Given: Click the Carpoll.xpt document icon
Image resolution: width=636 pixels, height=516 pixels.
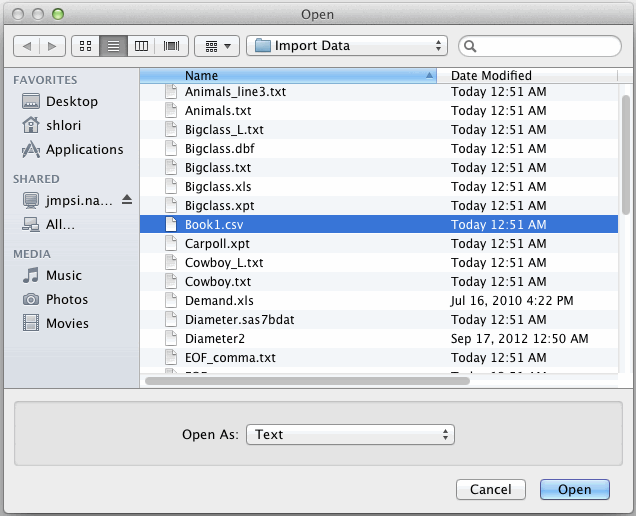Looking at the screenshot, I should (171, 243).
